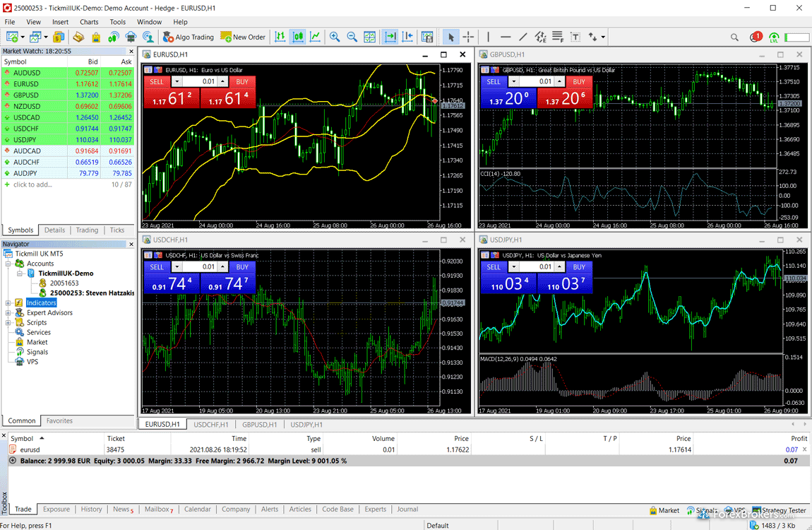Open the Charts menu
The width and height of the screenshot is (812, 530).
pos(89,22)
